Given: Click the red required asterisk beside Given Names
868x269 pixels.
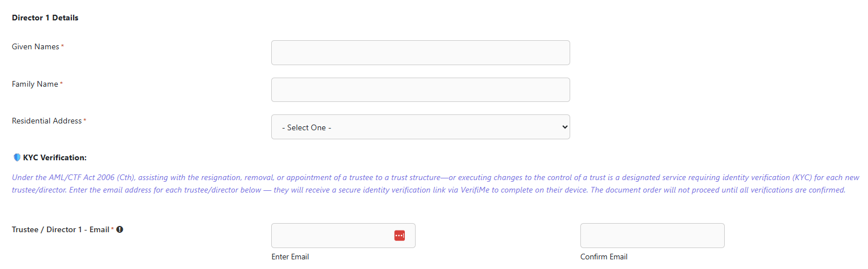Looking at the screenshot, I should [x=62, y=46].
